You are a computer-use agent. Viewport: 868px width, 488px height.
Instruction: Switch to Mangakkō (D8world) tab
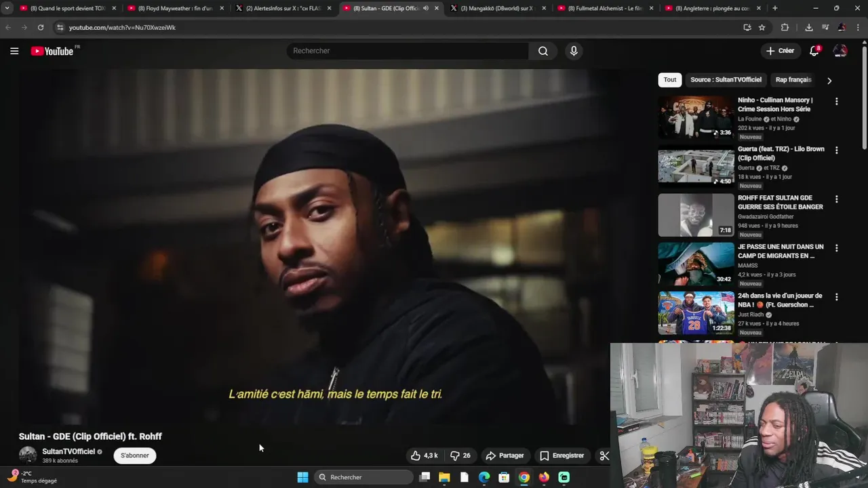tap(498, 8)
